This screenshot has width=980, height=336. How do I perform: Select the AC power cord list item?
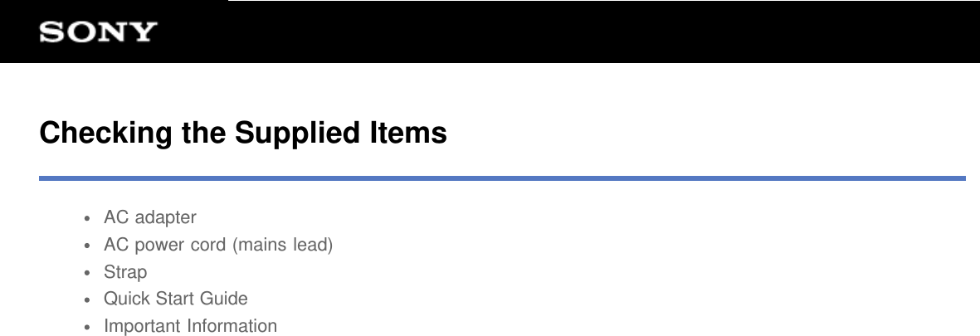pyautogui.click(x=218, y=245)
